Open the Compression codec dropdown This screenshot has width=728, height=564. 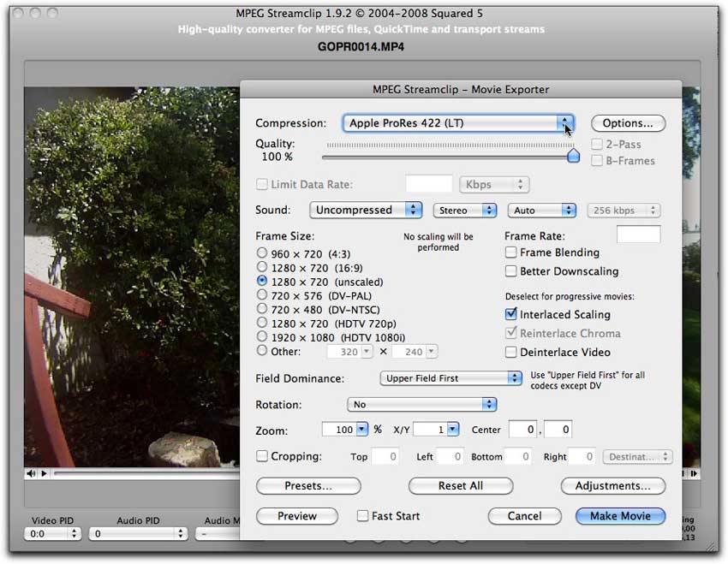458,123
